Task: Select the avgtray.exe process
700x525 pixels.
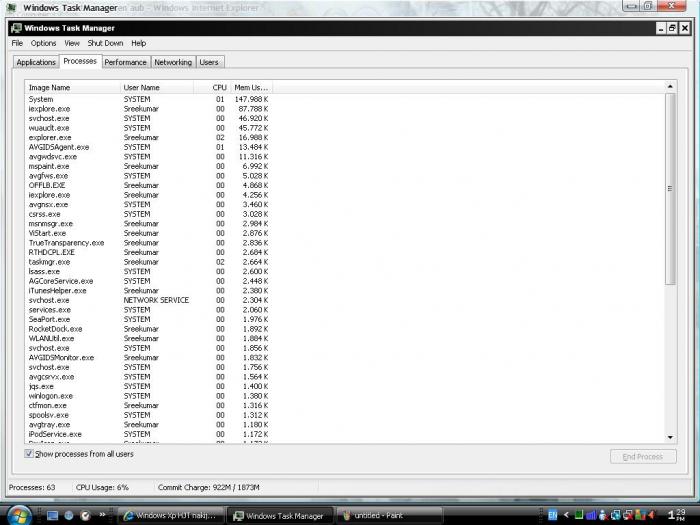Action: pyautogui.click(x=149, y=425)
